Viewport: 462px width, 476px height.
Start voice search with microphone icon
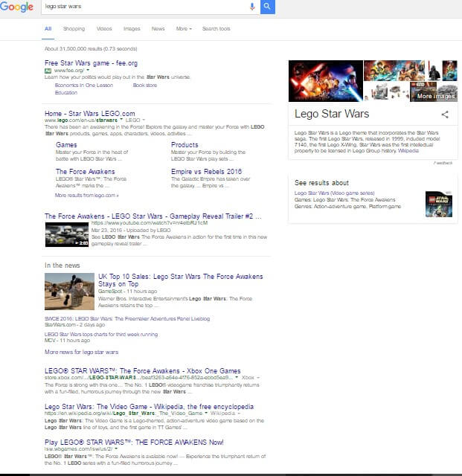click(252, 7)
